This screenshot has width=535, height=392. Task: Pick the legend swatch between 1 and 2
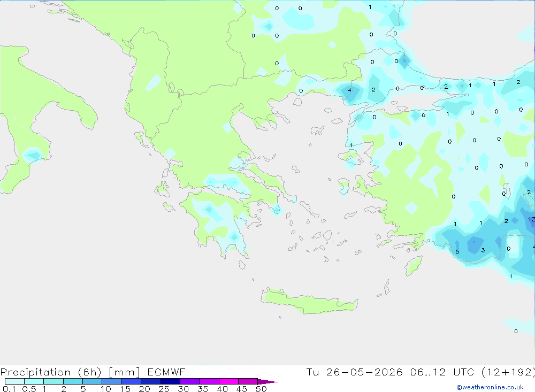[53, 381]
